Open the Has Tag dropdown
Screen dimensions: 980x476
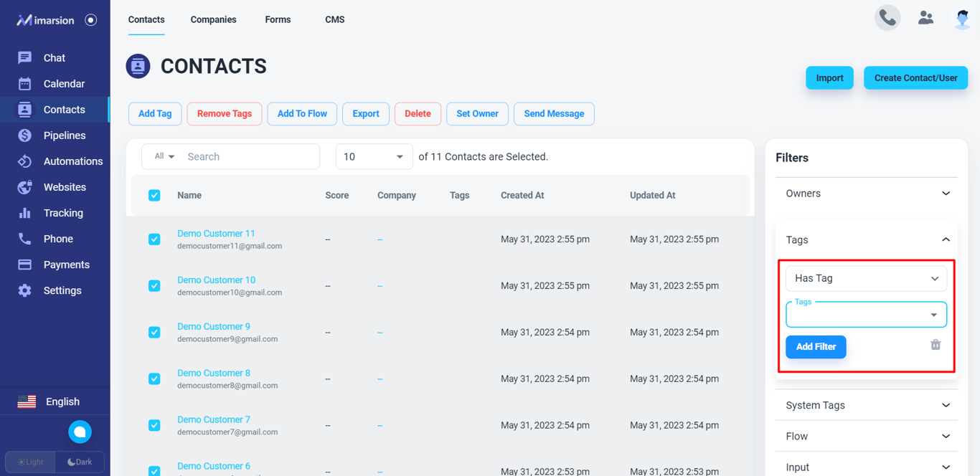[866, 278]
